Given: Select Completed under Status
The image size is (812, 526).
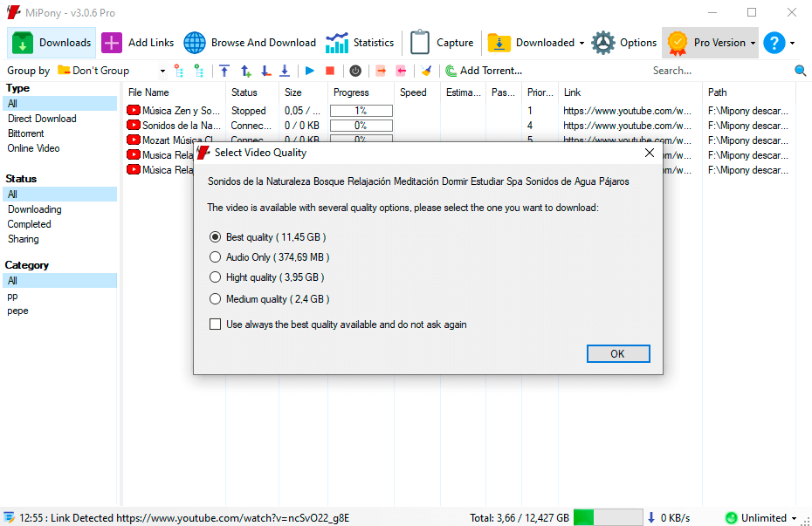Looking at the screenshot, I should click(29, 224).
